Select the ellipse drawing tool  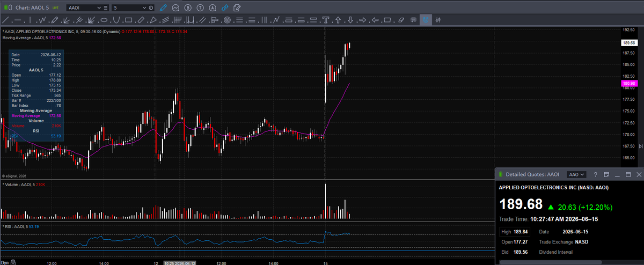click(x=104, y=20)
